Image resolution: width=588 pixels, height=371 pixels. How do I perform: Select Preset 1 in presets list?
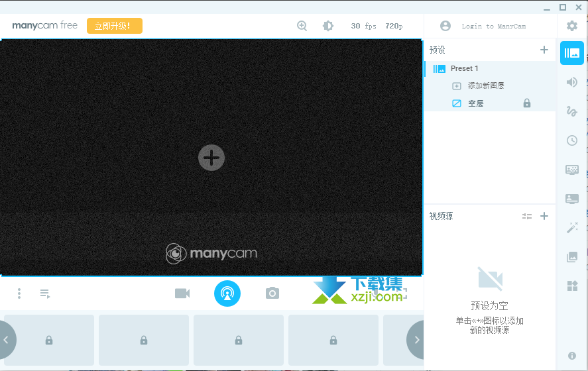[x=490, y=69]
